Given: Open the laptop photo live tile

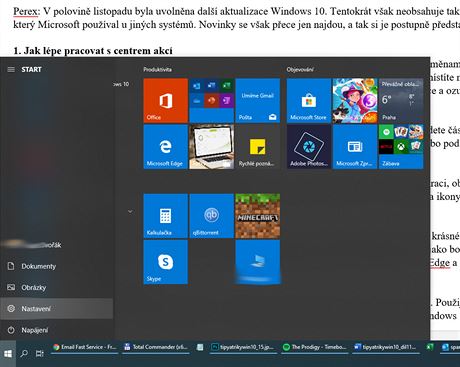Looking at the screenshot, I should (x=212, y=147).
